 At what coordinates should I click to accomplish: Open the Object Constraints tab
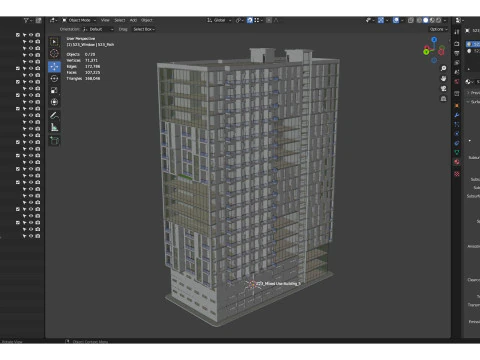point(457,143)
